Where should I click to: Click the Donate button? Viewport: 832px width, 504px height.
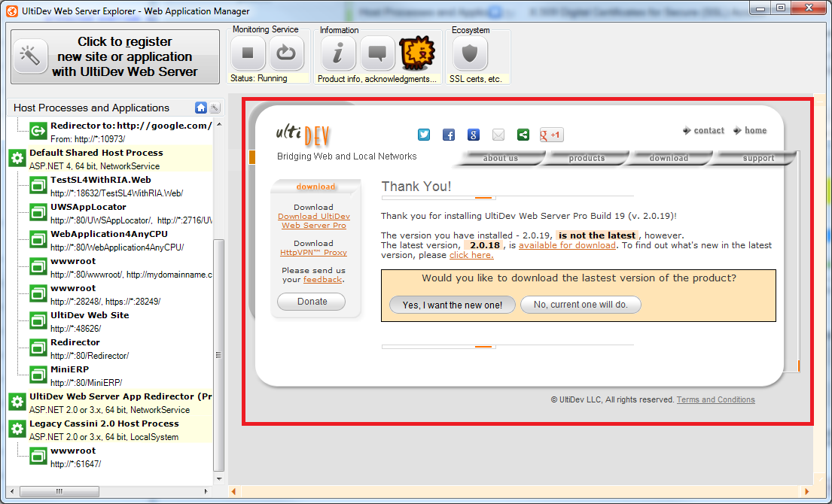(312, 302)
